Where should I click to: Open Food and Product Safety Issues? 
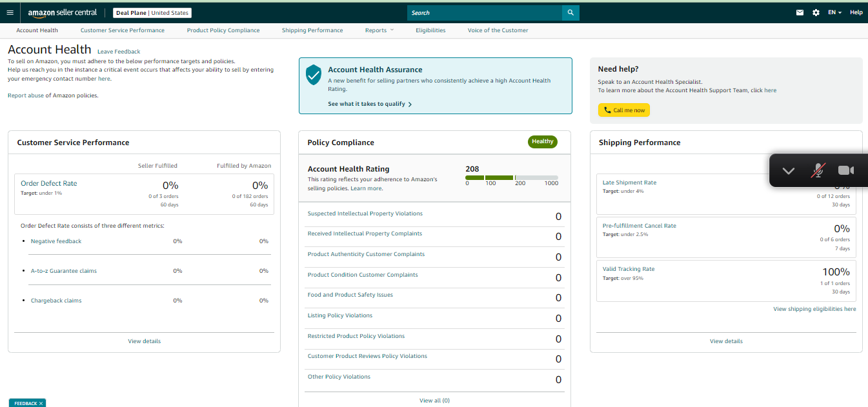[x=350, y=295]
